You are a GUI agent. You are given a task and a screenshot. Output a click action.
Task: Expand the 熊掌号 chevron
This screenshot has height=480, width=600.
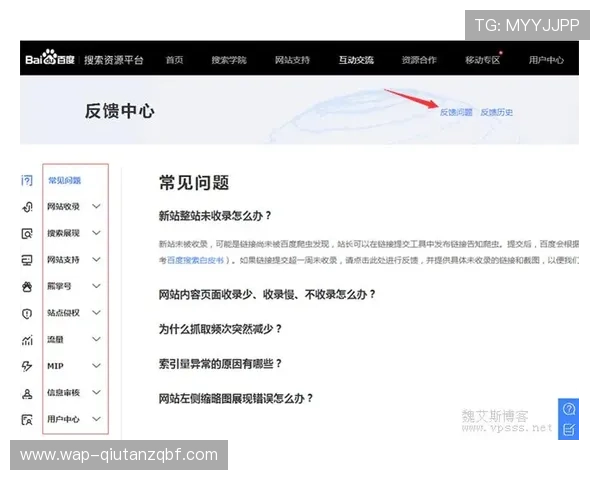pyautogui.click(x=96, y=286)
